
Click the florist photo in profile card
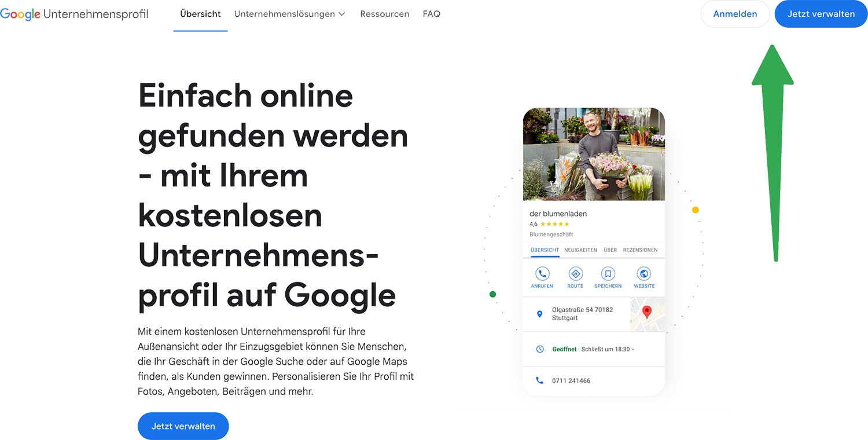594,154
